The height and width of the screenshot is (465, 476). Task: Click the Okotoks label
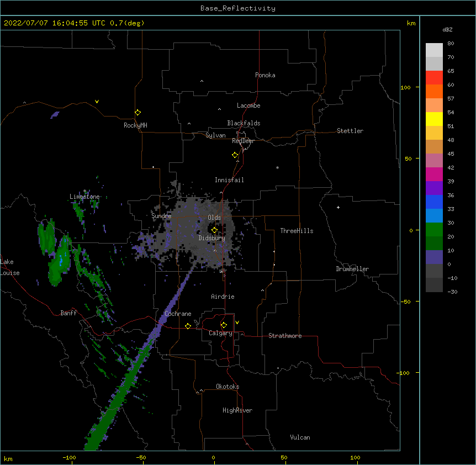click(228, 387)
